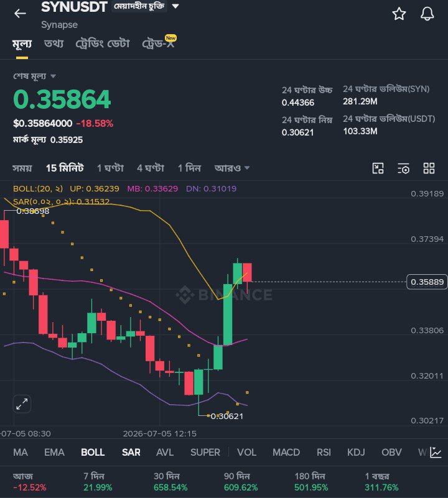
Task: Click 24h high value 0.44366
Action: (297, 103)
